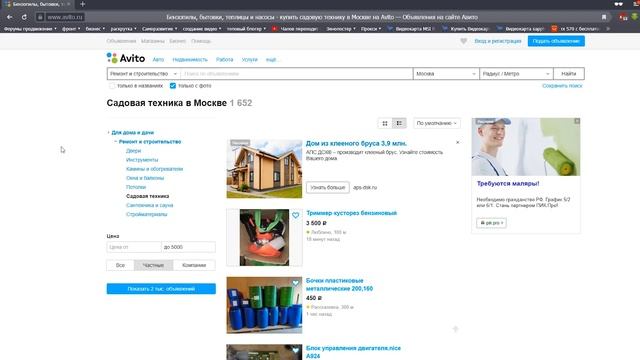Switch to grid view layout icon

(385, 123)
